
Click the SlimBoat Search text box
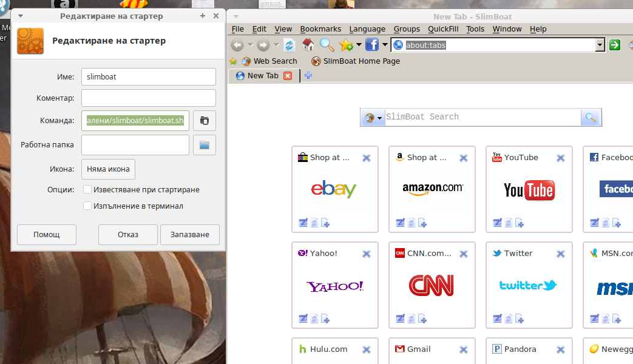click(x=483, y=117)
